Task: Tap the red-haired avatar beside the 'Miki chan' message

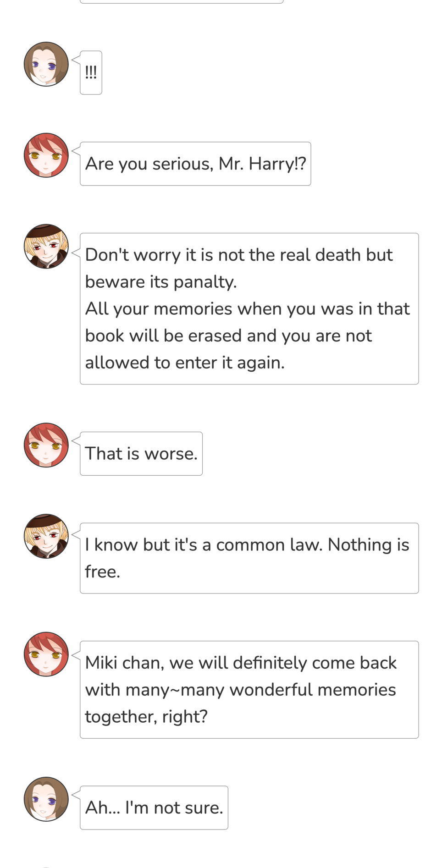Action: [x=46, y=654]
